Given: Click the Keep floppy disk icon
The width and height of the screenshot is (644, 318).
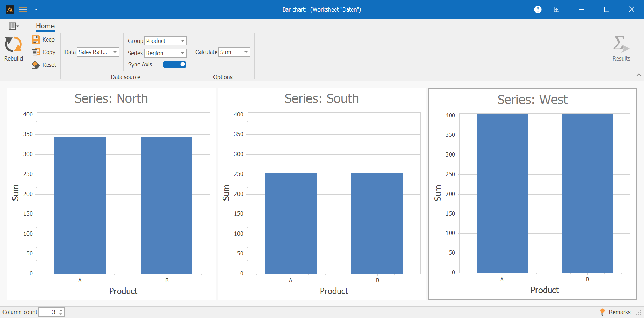Looking at the screenshot, I should pyautogui.click(x=36, y=39).
